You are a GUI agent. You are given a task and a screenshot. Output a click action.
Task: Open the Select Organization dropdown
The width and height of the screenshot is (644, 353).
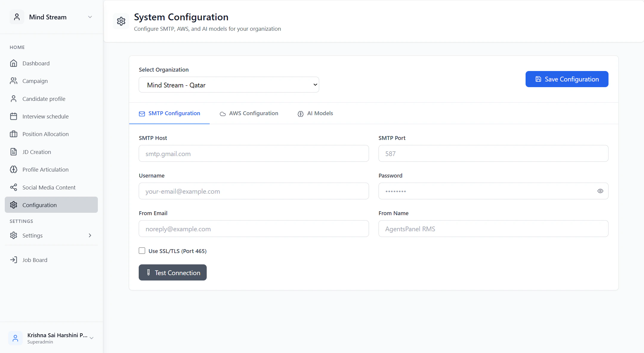click(229, 85)
